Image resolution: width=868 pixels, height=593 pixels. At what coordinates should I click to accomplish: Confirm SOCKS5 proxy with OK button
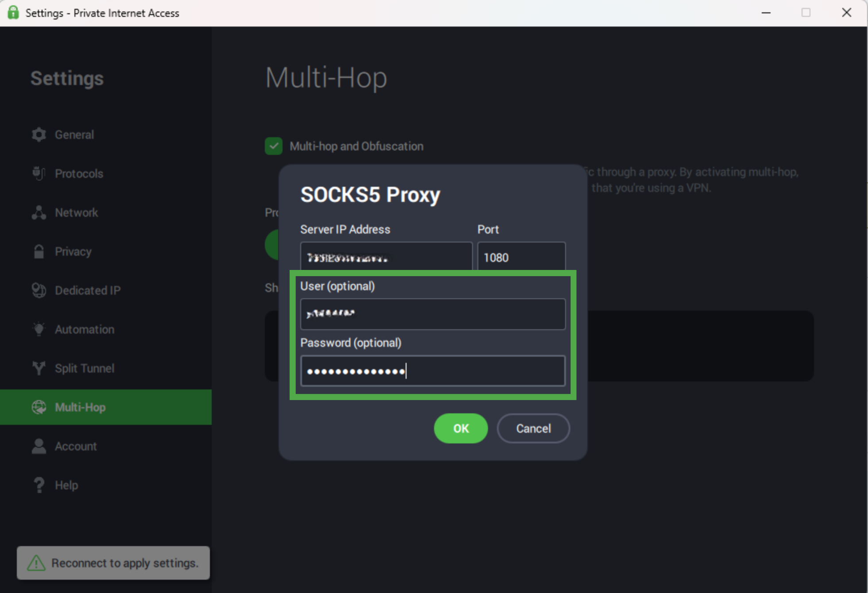461,428
